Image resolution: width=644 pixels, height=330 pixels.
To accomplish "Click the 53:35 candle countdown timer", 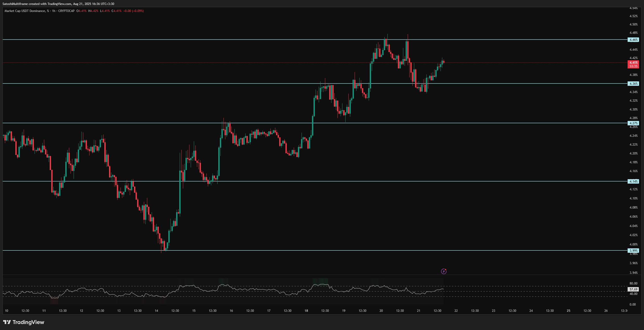I will point(633,66).
